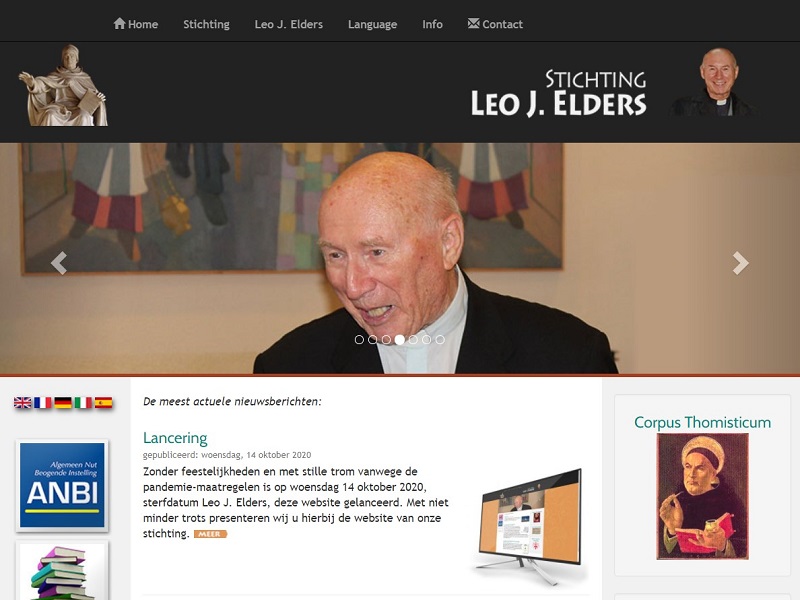Select the Italian flag language
This screenshot has height=600, width=800.
(83, 403)
